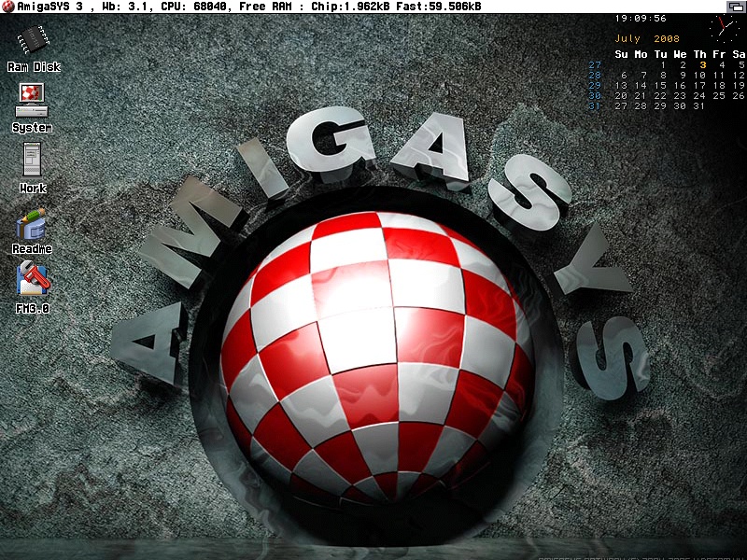Click the blue week number 30

point(595,96)
